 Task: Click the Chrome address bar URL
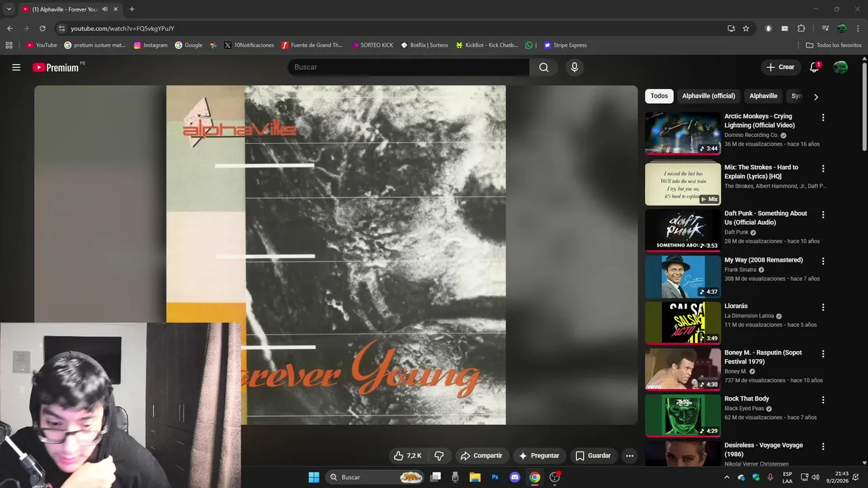click(x=123, y=28)
